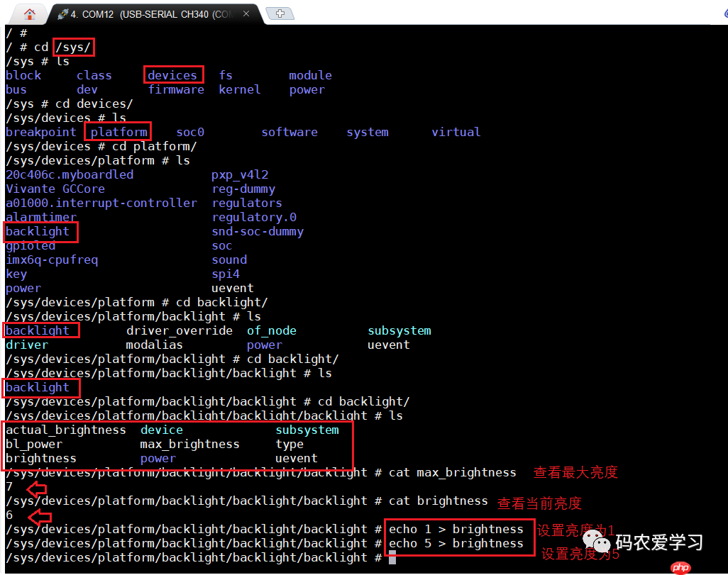Select 'actual_brightness' inside the red box
Image resolution: width=728 pixels, height=575 pixels.
pyautogui.click(x=65, y=429)
